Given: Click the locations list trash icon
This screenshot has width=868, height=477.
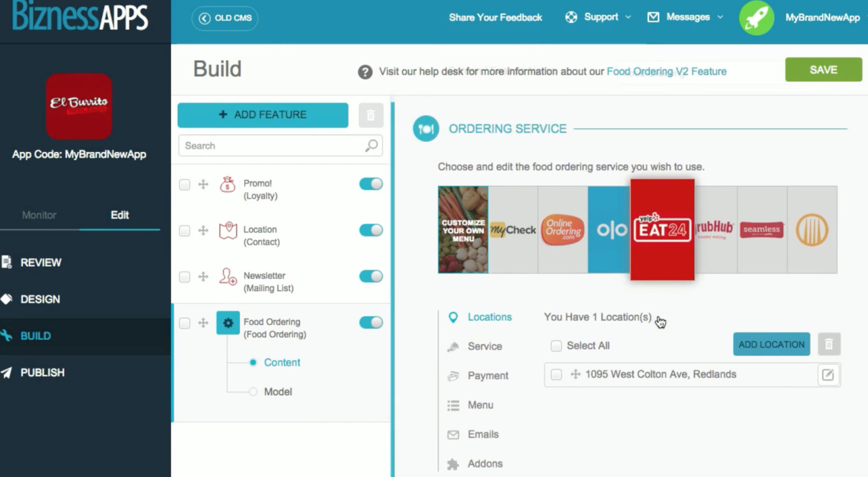Looking at the screenshot, I should pyautogui.click(x=829, y=344).
